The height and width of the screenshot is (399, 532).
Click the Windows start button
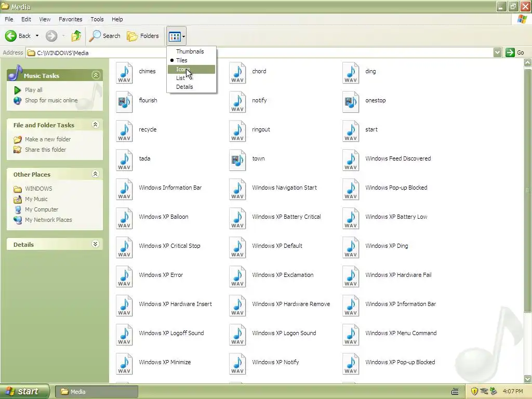[25, 391]
